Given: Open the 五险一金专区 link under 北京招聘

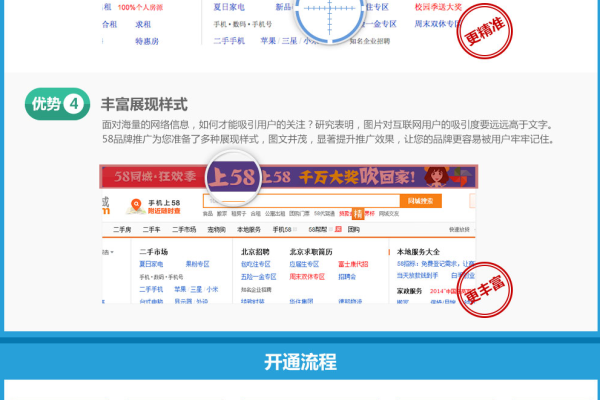Looking at the screenshot, I should coord(258,277).
